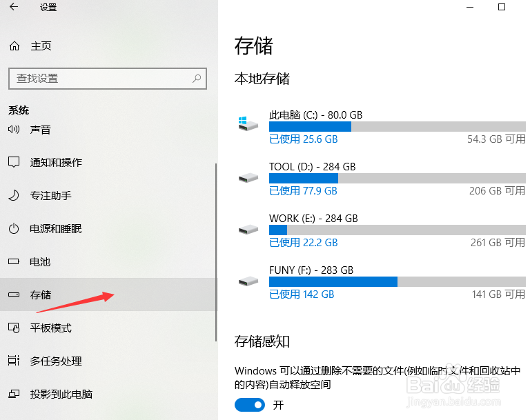Image resolution: width=530 pixels, height=420 pixels.
Task: Click the back arrow in Settings
Action: click(x=14, y=8)
